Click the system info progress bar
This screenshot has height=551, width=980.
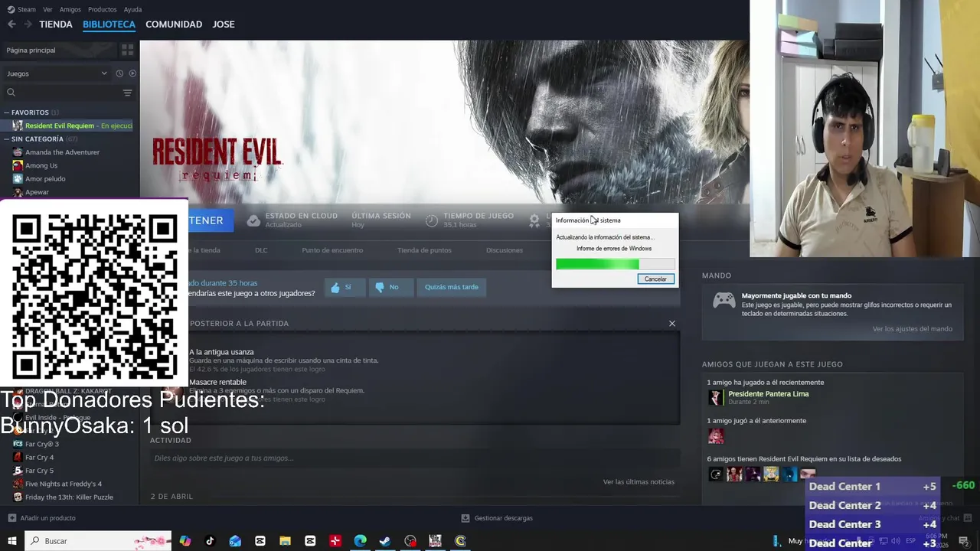pos(615,264)
